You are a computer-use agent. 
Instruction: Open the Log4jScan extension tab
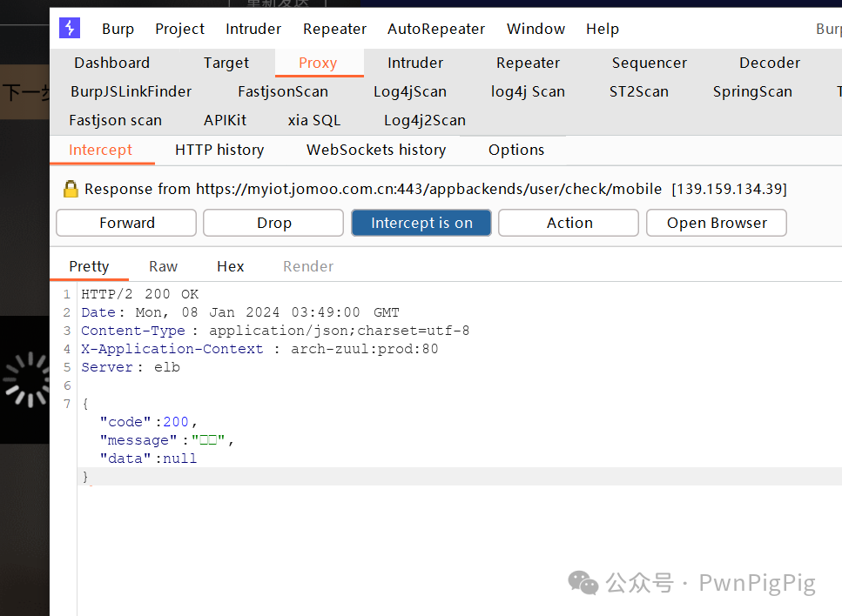pyautogui.click(x=410, y=91)
